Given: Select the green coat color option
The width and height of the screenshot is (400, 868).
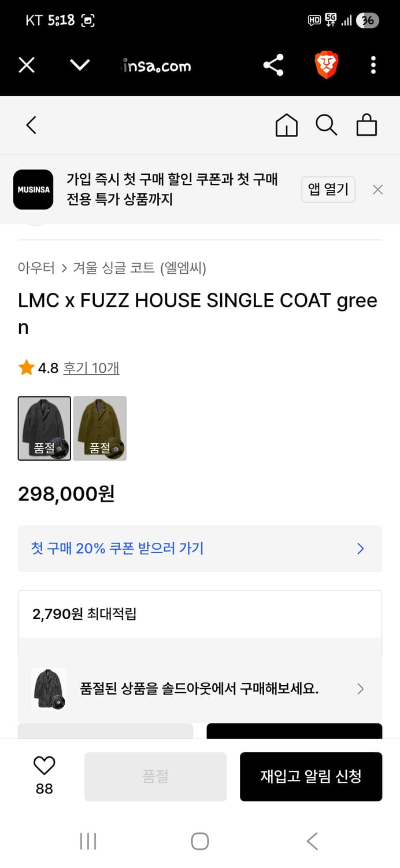Looking at the screenshot, I should (x=100, y=428).
